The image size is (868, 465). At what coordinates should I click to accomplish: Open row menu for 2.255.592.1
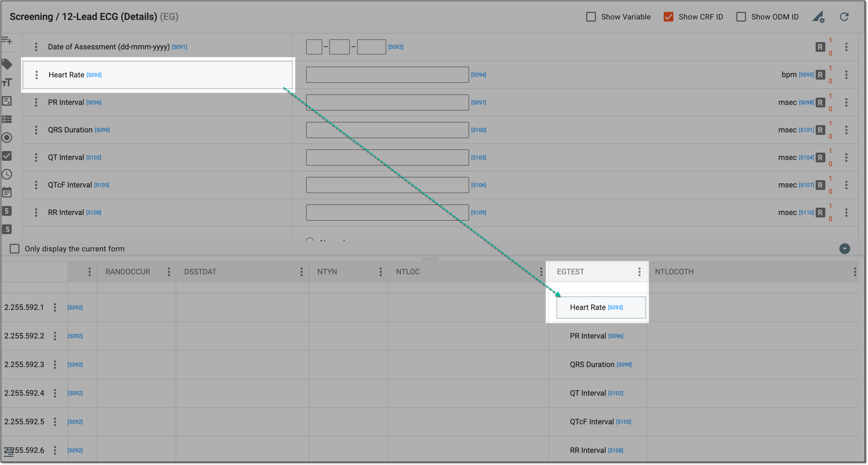55,307
